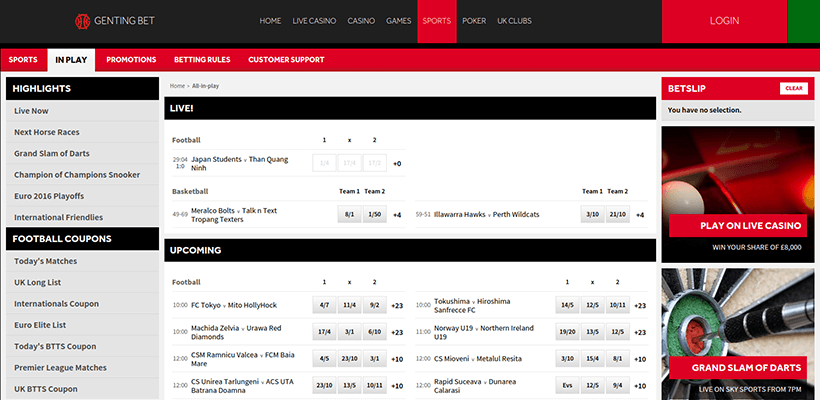Open Premier League Matches link

point(83,368)
